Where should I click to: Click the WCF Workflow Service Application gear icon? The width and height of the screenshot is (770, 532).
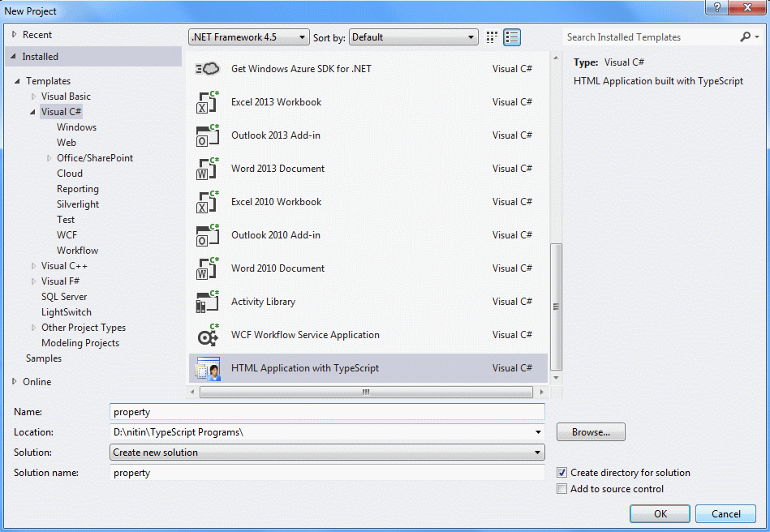[x=207, y=335]
